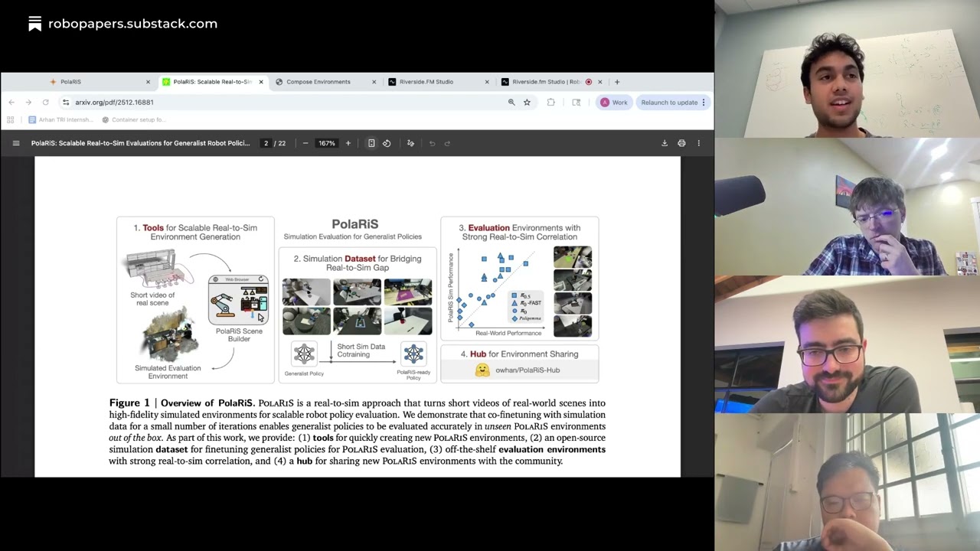Click 'Short Sim Data Cotraining' text
The height and width of the screenshot is (551, 980).
pos(361,350)
